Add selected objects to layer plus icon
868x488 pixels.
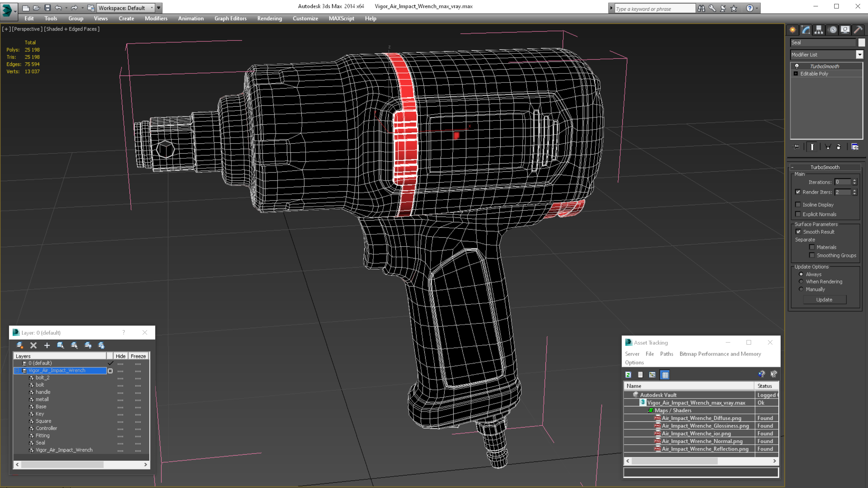pos(47,345)
